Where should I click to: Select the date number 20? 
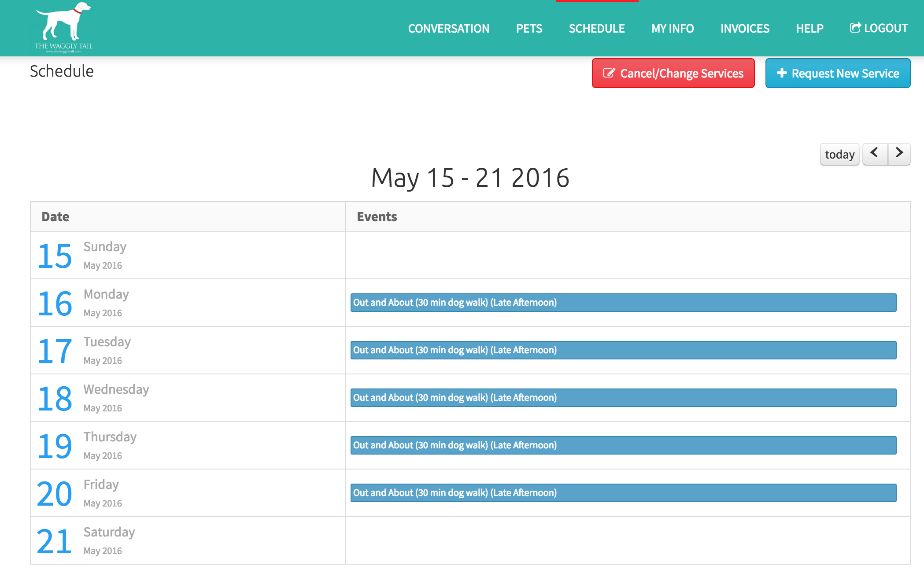[55, 494]
